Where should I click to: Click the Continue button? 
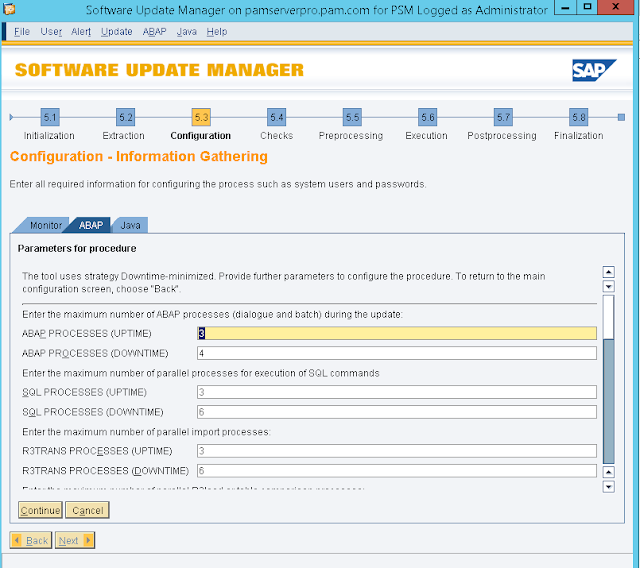[40, 510]
